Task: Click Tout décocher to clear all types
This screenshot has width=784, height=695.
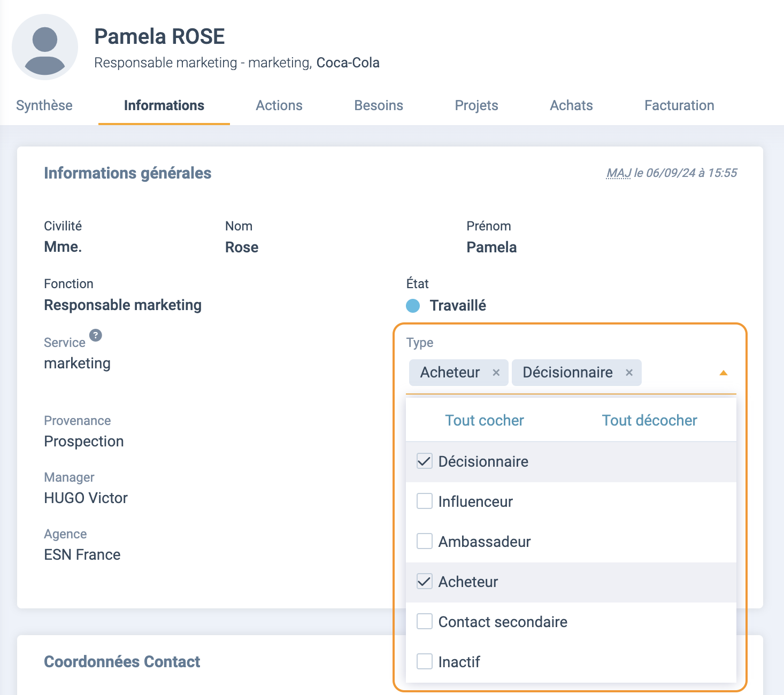Action: pos(650,420)
